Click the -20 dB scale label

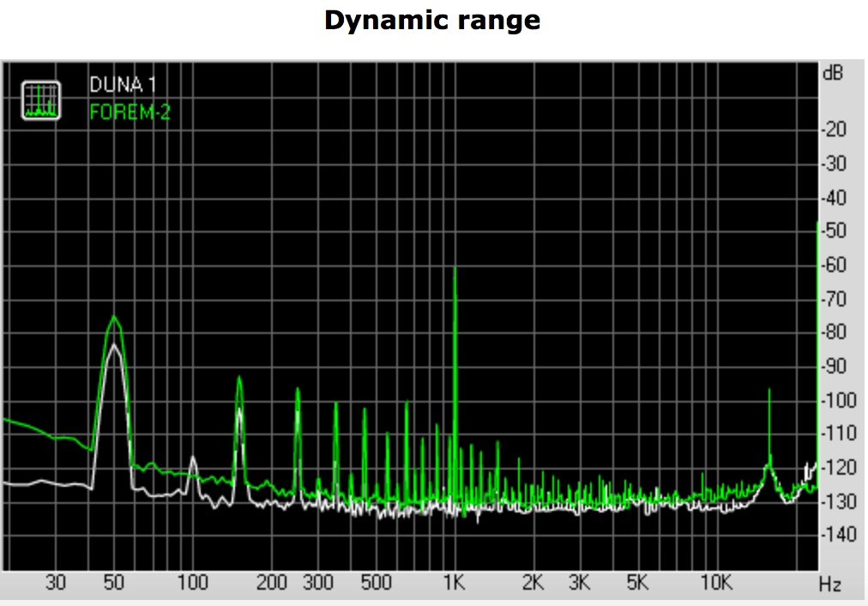click(x=835, y=130)
